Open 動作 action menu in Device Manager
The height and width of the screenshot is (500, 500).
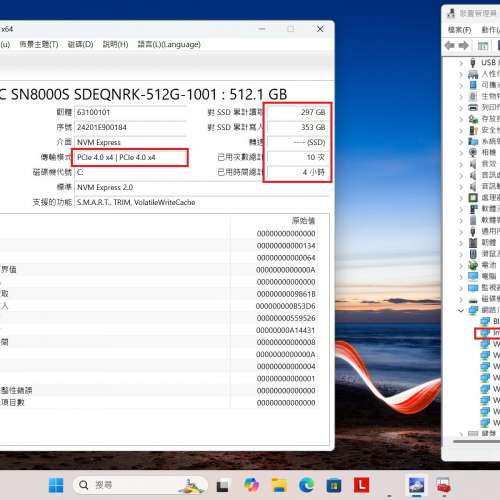[490, 30]
